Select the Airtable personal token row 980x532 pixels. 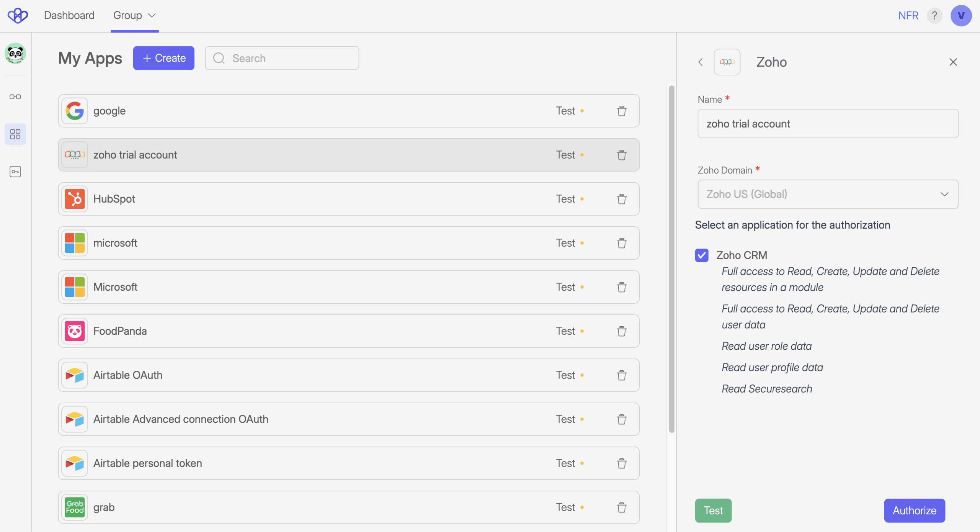tap(349, 463)
